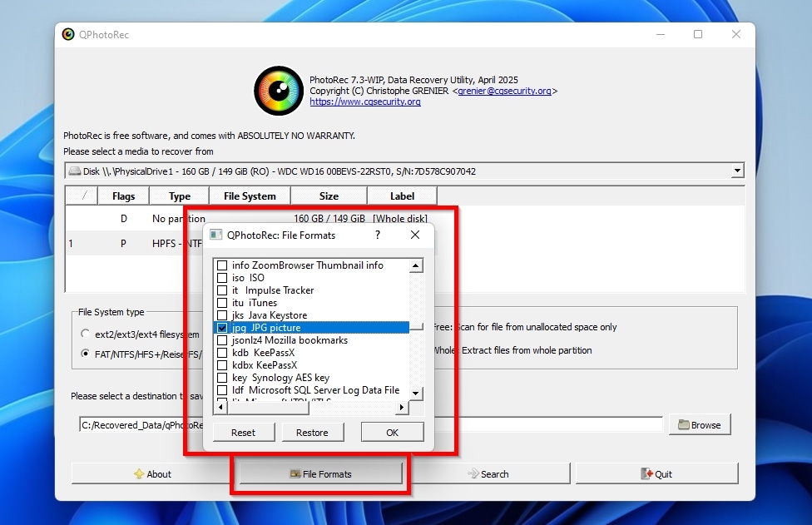Click the PhotoRec eye logo image
This screenshot has width=812, height=525.
pyautogui.click(x=278, y=90)
